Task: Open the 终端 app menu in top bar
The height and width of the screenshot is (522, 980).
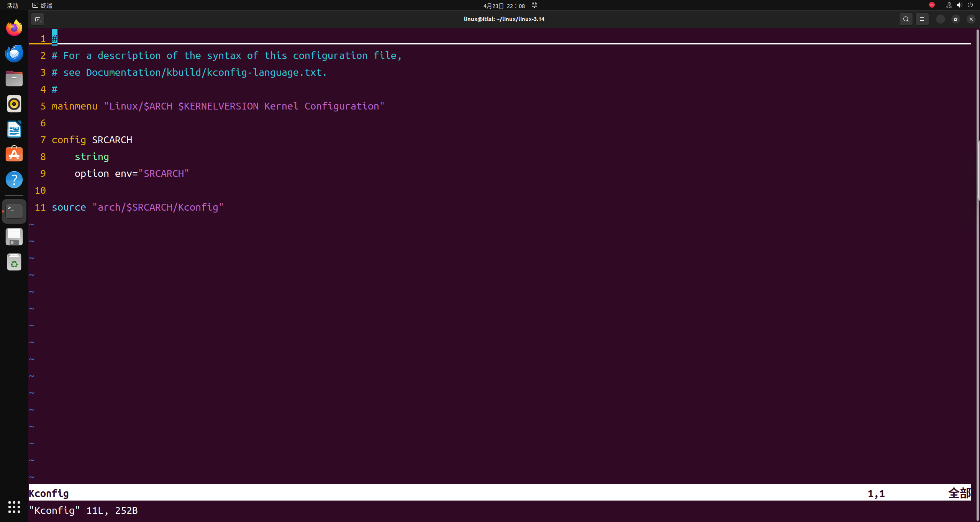Action: 43,5
